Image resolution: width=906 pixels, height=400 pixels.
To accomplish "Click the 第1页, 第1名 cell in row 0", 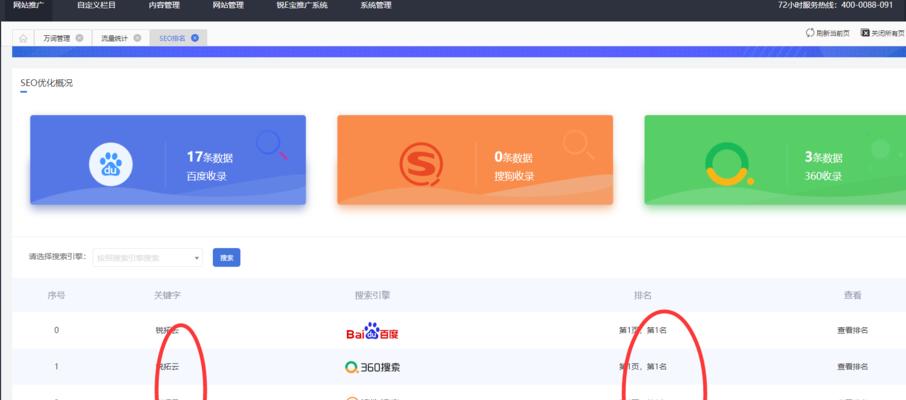I will click(x=643, y=331).
